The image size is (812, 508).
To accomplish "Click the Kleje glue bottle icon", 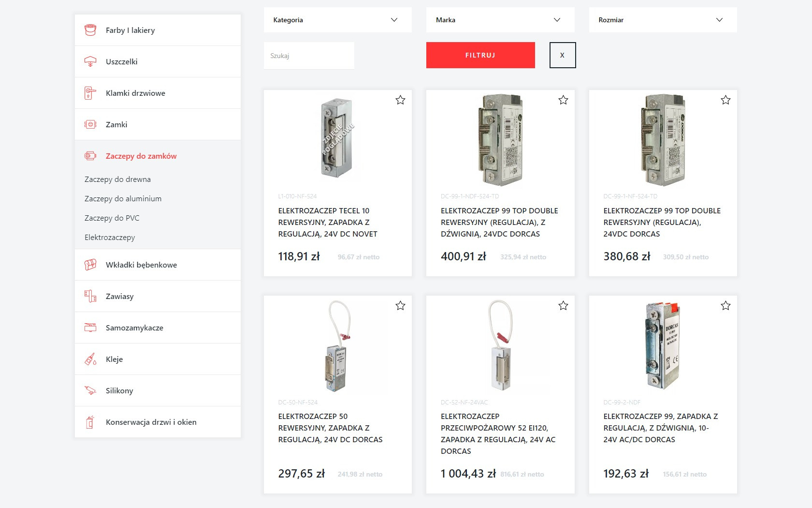I will point(90,359).
